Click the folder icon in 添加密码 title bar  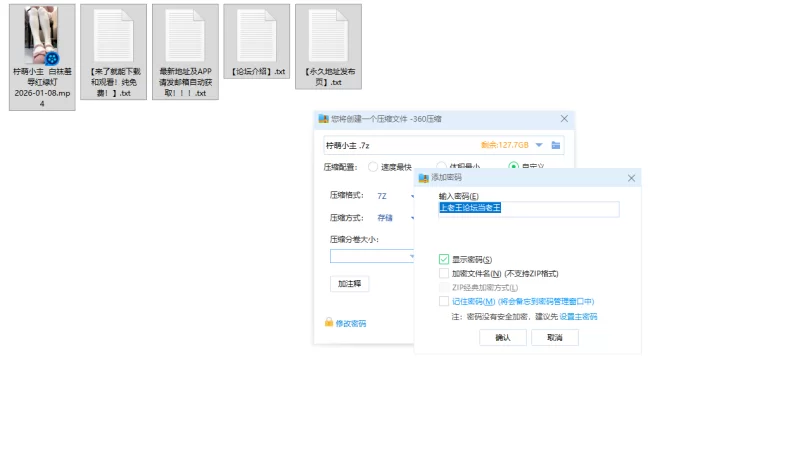[423, 178]
